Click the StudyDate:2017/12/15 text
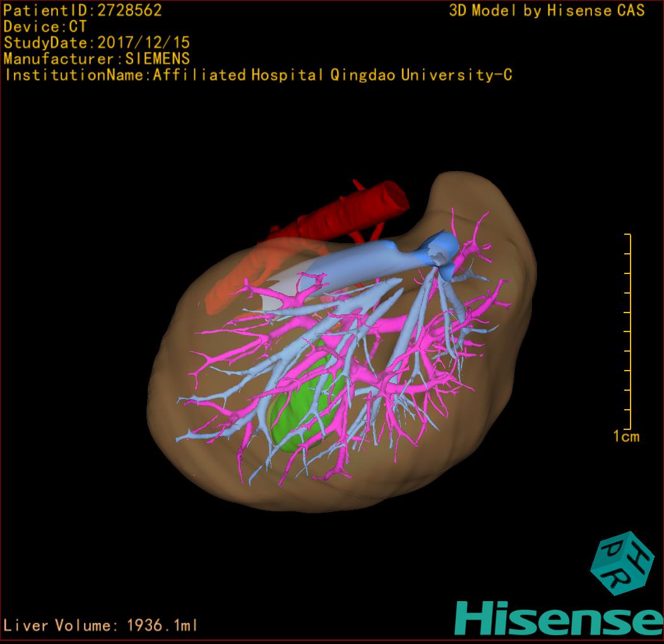 coord(97,43)
